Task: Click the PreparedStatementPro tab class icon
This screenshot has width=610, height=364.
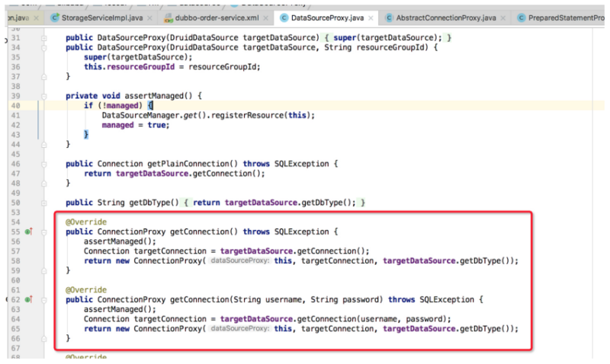Action: click(522, 18)
